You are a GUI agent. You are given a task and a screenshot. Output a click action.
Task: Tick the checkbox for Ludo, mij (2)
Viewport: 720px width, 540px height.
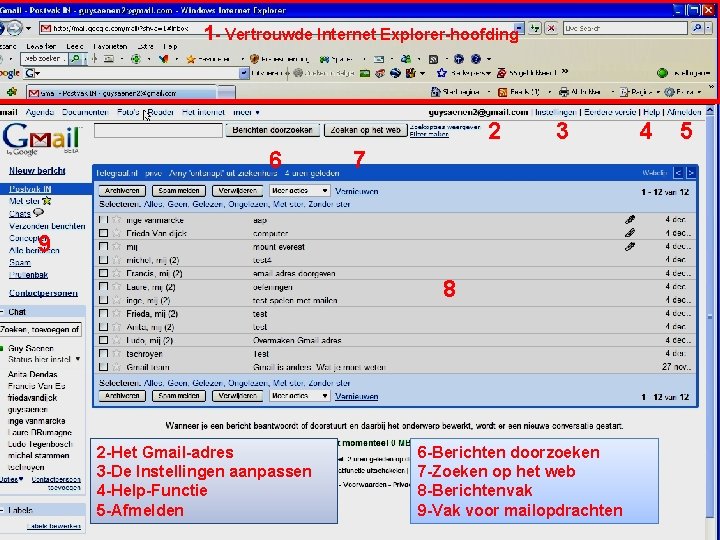[104, 340]
